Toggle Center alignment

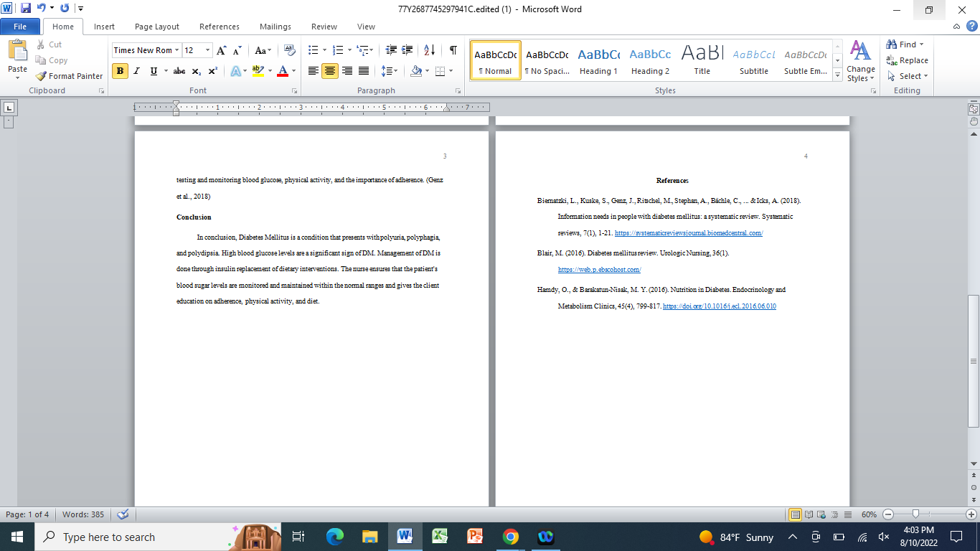(x=330, y=71)
